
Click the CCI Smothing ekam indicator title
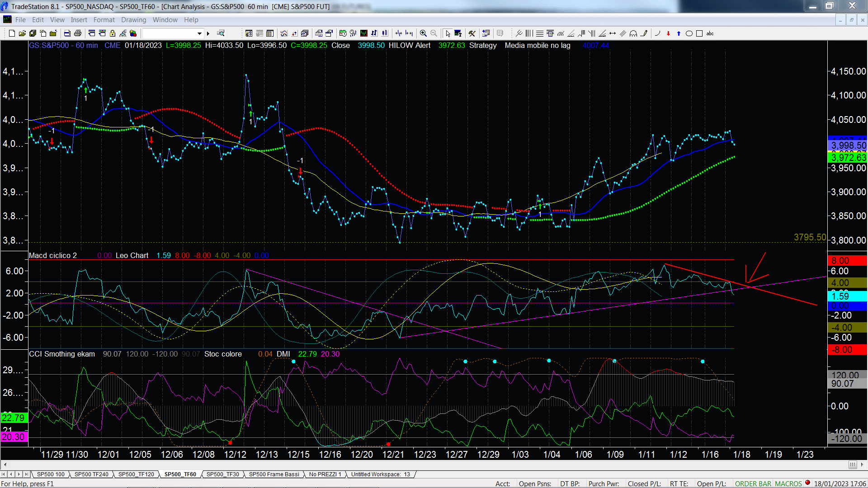coord(62,354)
